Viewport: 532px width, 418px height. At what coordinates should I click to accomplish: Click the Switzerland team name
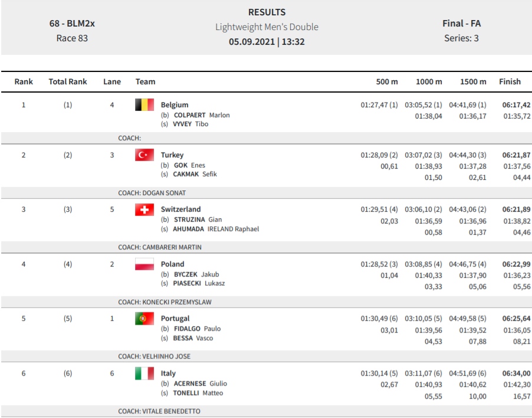(180, 209)
